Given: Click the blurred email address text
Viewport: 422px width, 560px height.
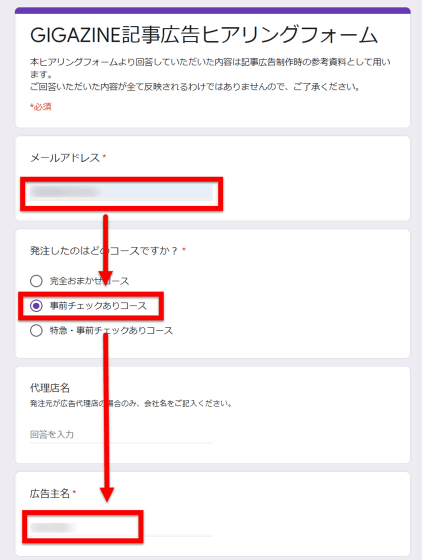Looking at the screenshot, I should coord(65,191).
